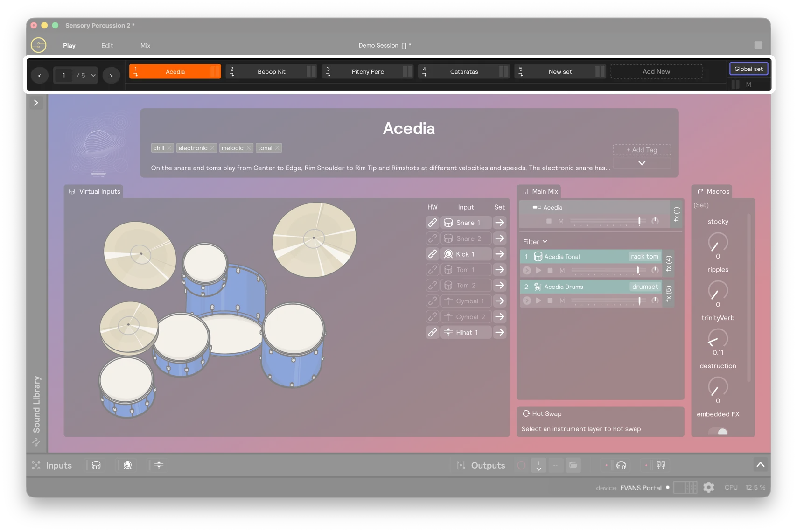Open the Hihat 1 set arrow
Image resolution: width=797 pixels, height=532 pixels.
point(499,332)
